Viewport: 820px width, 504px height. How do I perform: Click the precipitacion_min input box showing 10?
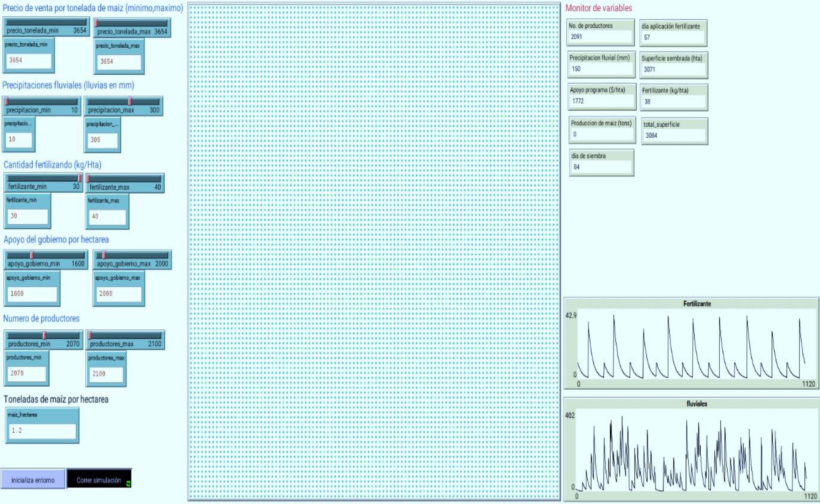(18, 139)
